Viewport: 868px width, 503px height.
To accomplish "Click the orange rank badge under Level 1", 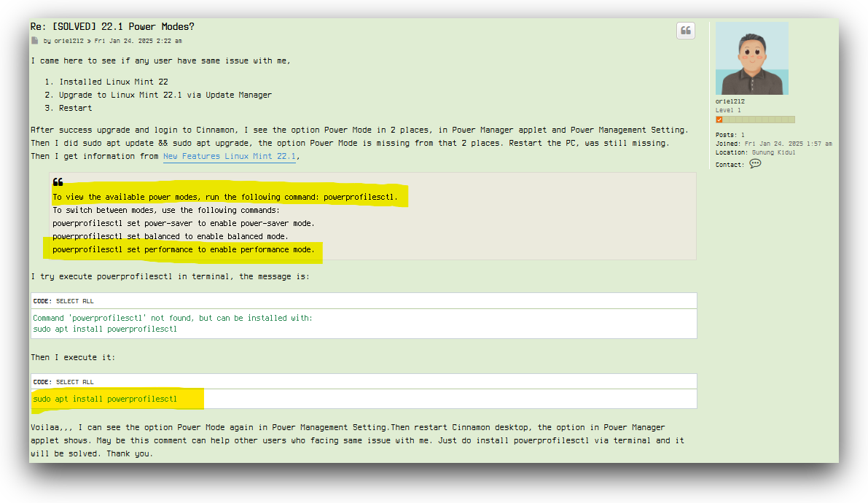I will click(x=719, y=120).
